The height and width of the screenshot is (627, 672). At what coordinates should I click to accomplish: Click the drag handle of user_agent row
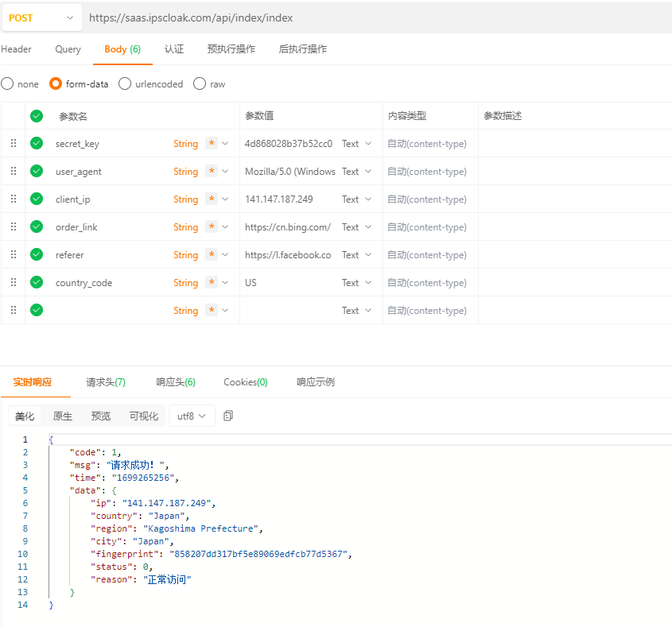tap(14, 171)
